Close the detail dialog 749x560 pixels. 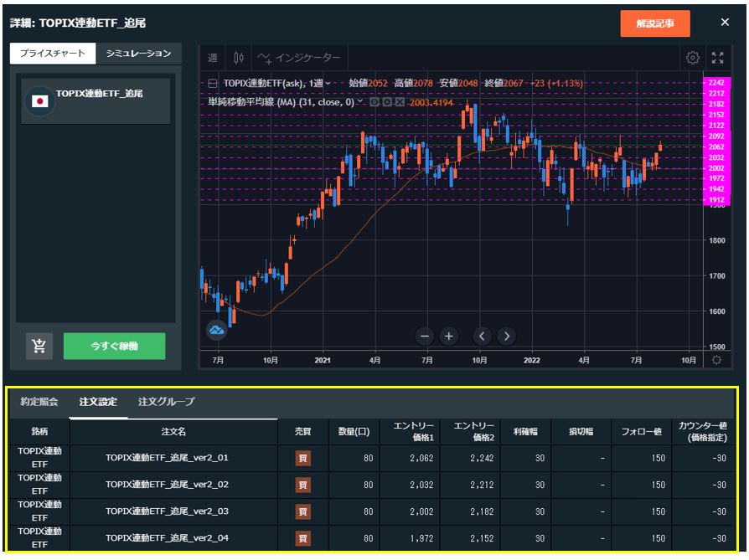coord(725,23)
